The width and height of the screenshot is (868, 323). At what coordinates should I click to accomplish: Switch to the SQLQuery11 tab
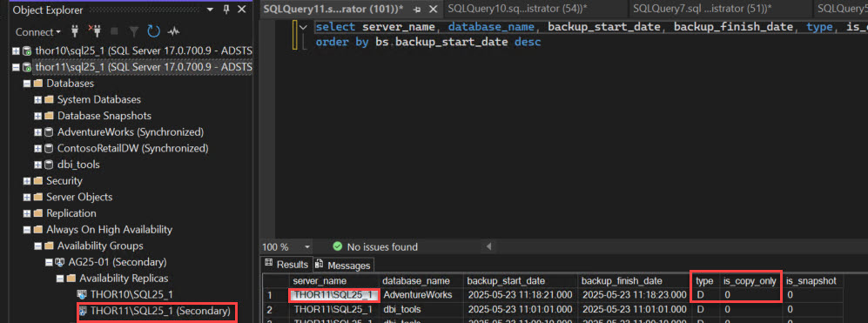click(x=333, y=9)
